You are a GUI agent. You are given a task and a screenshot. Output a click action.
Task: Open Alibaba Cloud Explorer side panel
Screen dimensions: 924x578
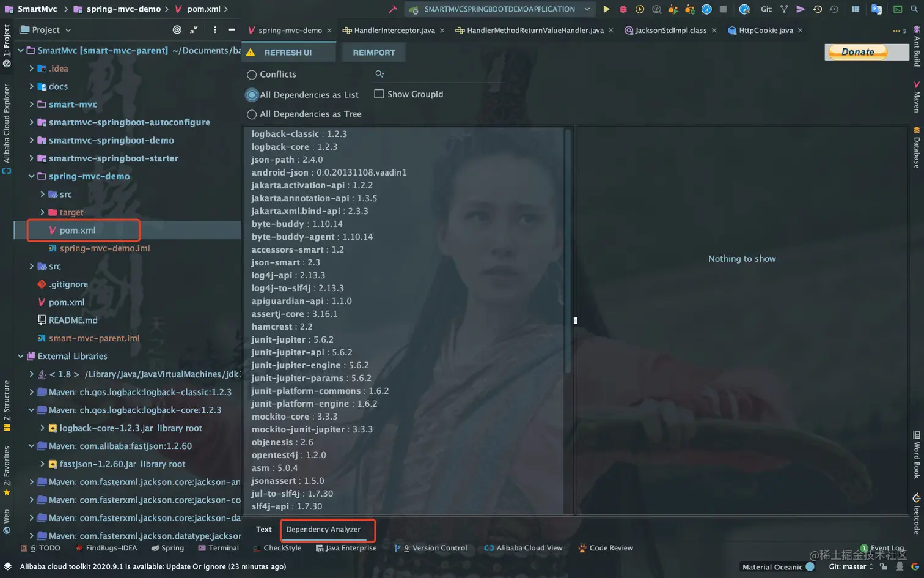tap(7, 128)
